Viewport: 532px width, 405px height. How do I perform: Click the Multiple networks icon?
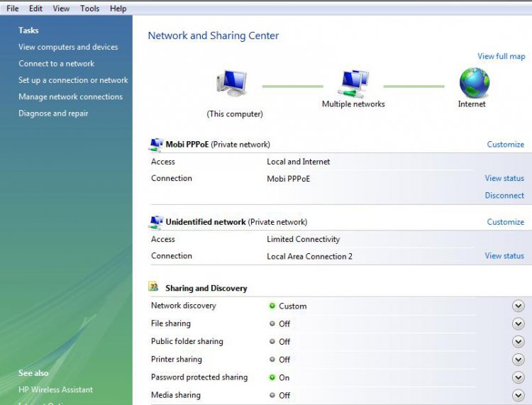[353, 83]
